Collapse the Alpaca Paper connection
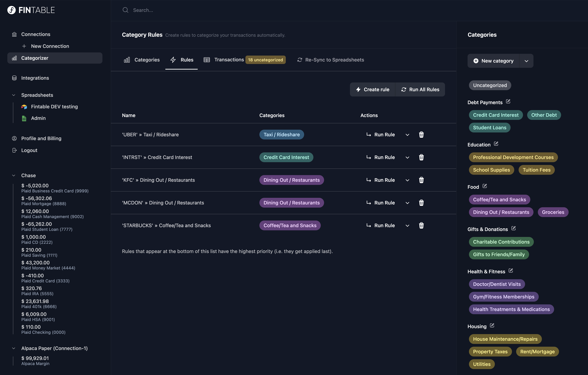This screenshot has width=588, height=375. pyautogui.click(x=14, y=348)
